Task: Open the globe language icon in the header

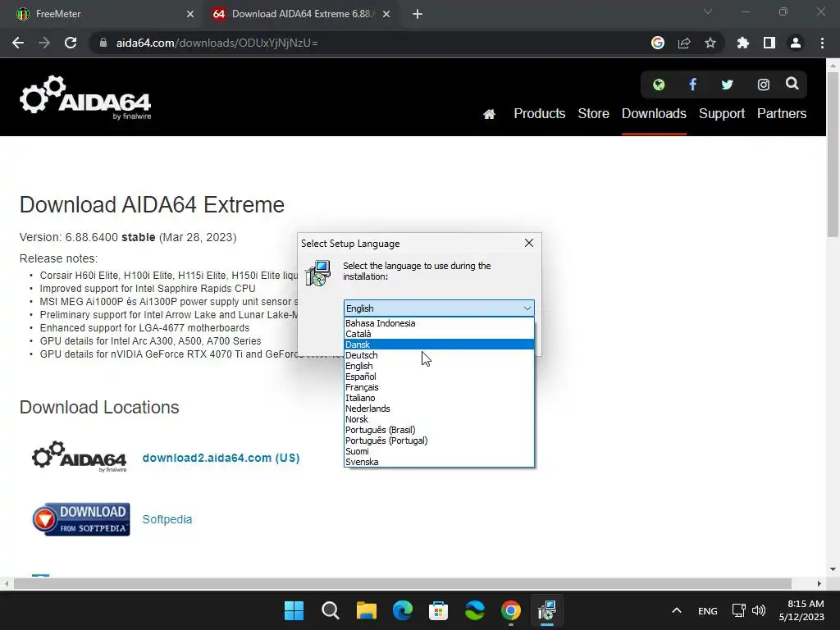Action: (x=659, y=84)
